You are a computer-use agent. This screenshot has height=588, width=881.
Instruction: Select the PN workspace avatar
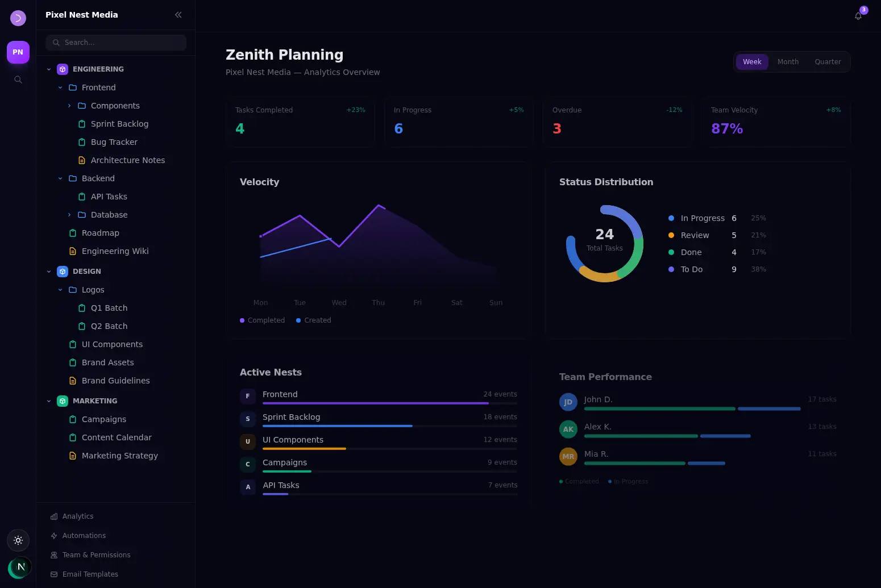pyautogui.click(x=18, y=52)
